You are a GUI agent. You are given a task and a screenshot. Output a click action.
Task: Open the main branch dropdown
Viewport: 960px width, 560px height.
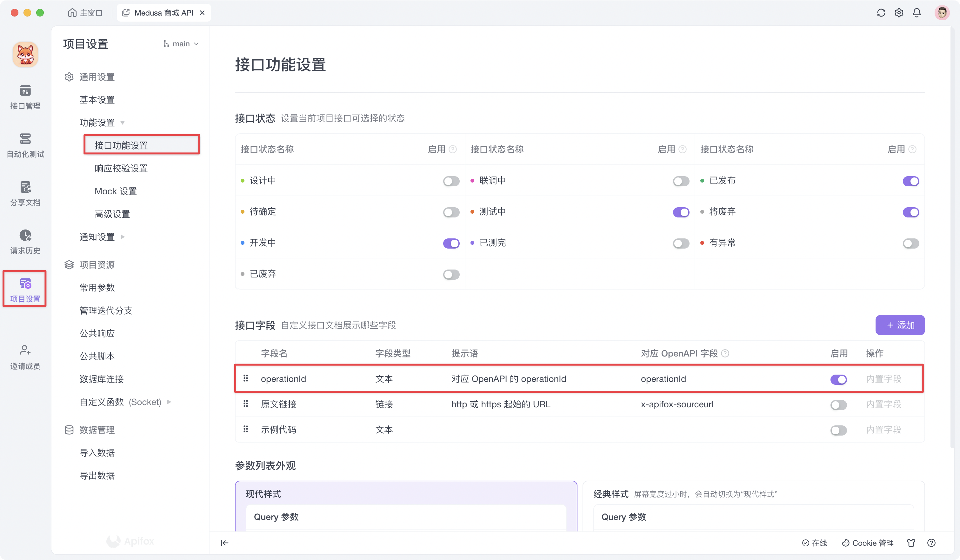click(181, 43)
